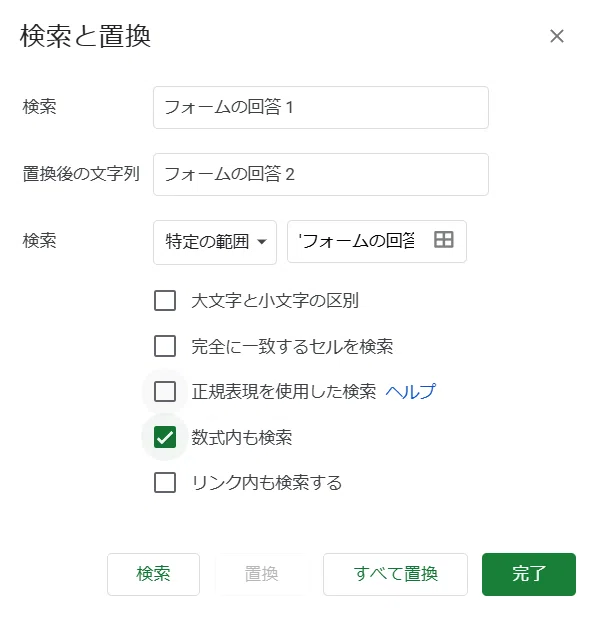Image resolution: width=600 pixels, height=622 pixels.
Task: Click the green 完了 button
Action: click(x=529, y=574)
